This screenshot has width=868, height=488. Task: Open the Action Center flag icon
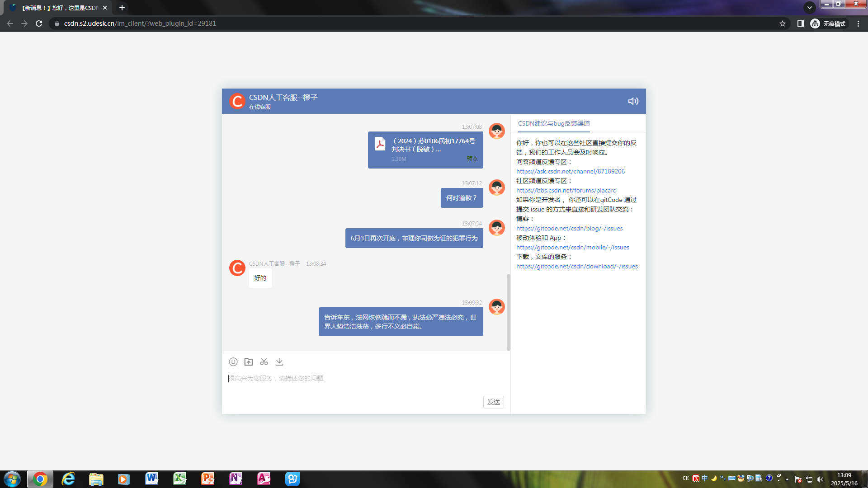tap(798, 479)
